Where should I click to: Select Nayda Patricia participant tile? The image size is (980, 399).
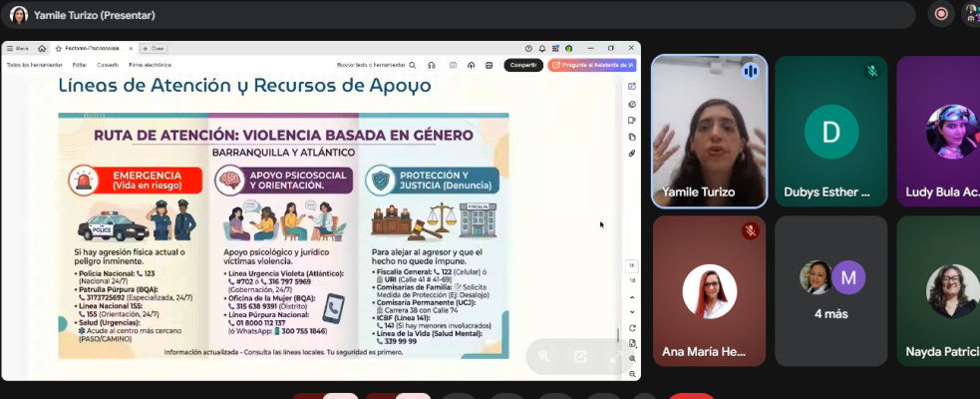(x=938, y=291)
